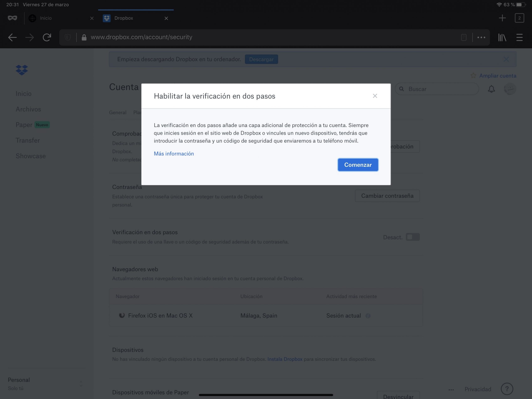Open the Más información link
This screenshot has height=399, width=532.
pos(174,153)
